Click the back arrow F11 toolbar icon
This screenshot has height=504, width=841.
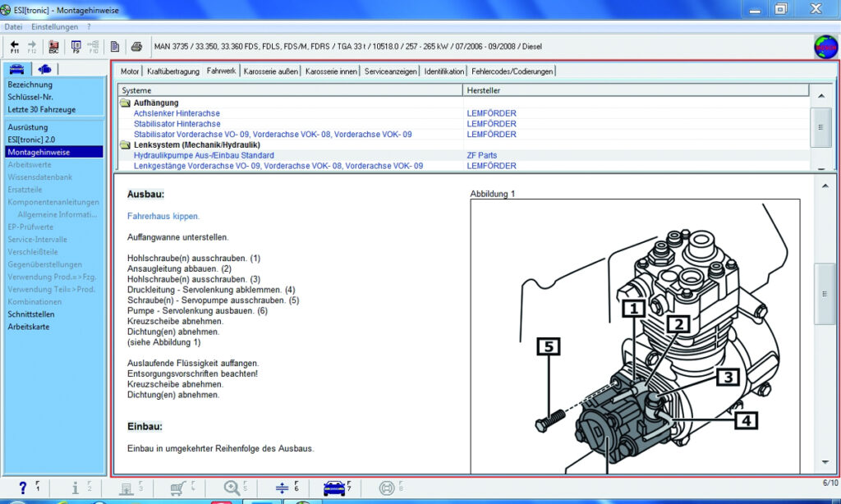pyautogui.click(x=15, y=46)
